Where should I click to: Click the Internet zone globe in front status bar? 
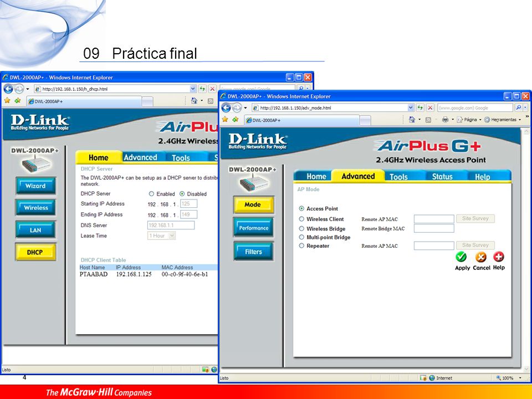432,377
